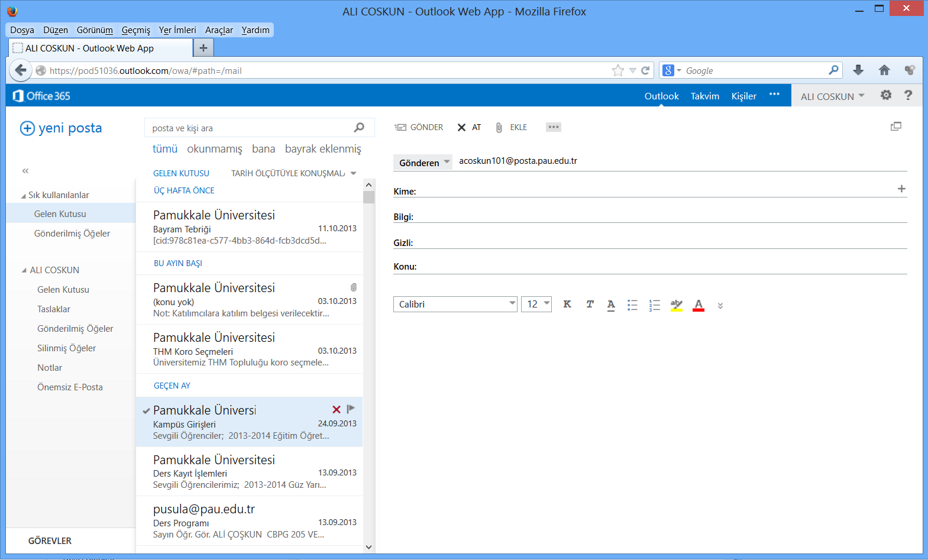Viewport: 928px width, 560px height.
Task: Filter mail by okunmamış
Action: tap(215, 149)
